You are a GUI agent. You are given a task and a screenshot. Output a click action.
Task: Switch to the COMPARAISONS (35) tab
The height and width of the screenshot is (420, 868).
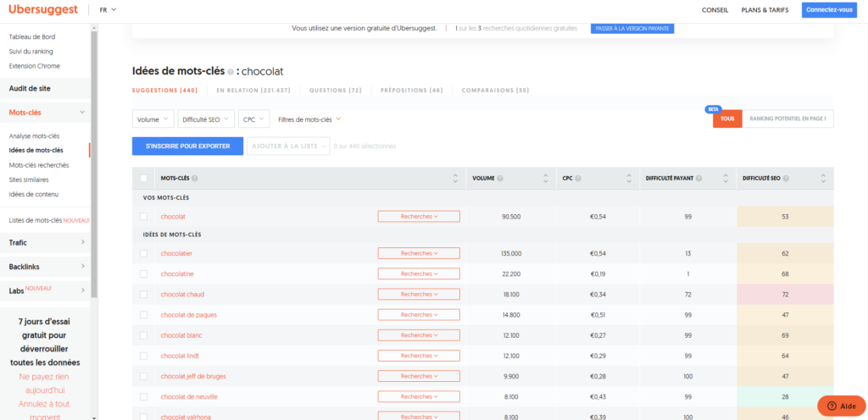tap(495, 90)
